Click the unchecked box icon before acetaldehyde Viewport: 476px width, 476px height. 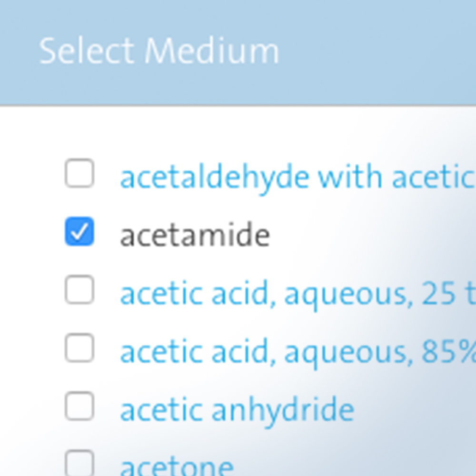tap(79, 173)
